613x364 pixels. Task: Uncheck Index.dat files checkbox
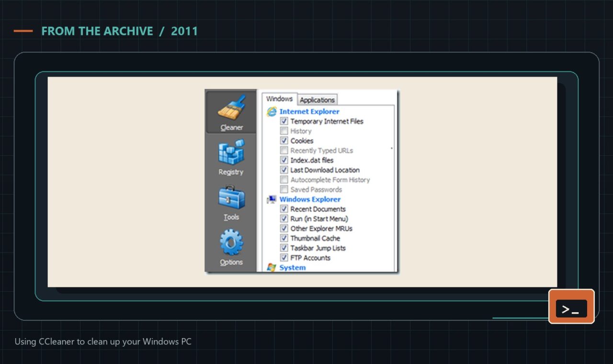pos(284,160)
